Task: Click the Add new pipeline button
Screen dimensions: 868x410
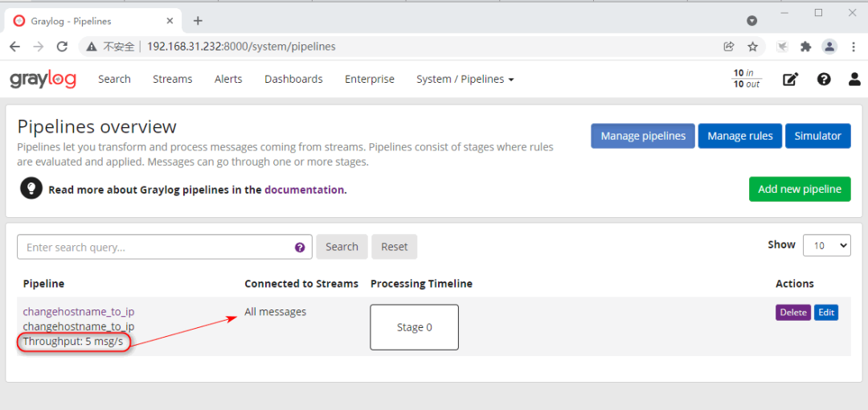Action: (x=799, y=189)
